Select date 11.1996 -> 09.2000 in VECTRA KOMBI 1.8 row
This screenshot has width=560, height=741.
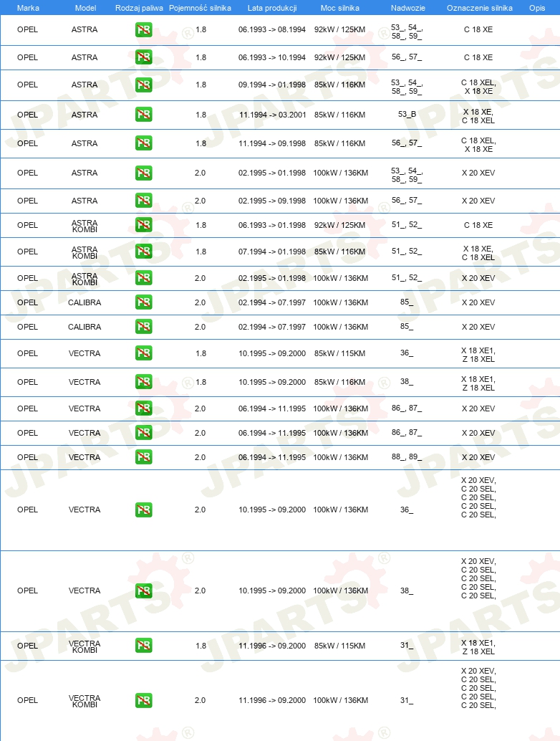pyautogui.click(x=272, y=646)
